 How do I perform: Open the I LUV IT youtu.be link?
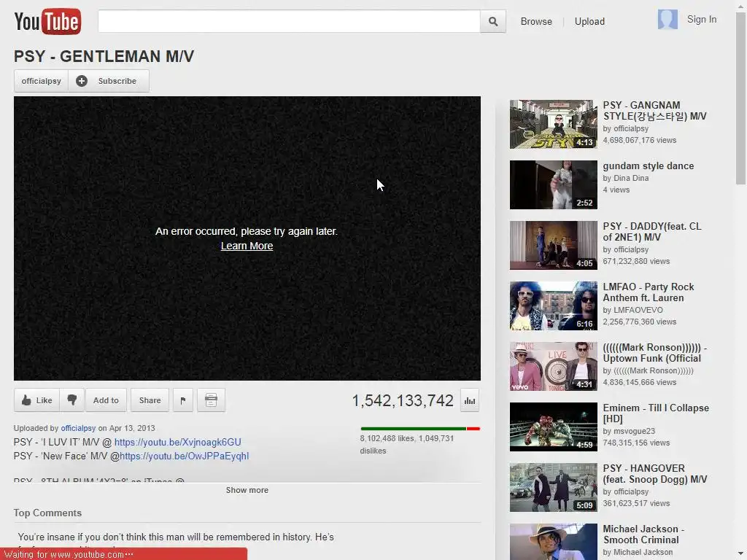(x=178, y=442)
